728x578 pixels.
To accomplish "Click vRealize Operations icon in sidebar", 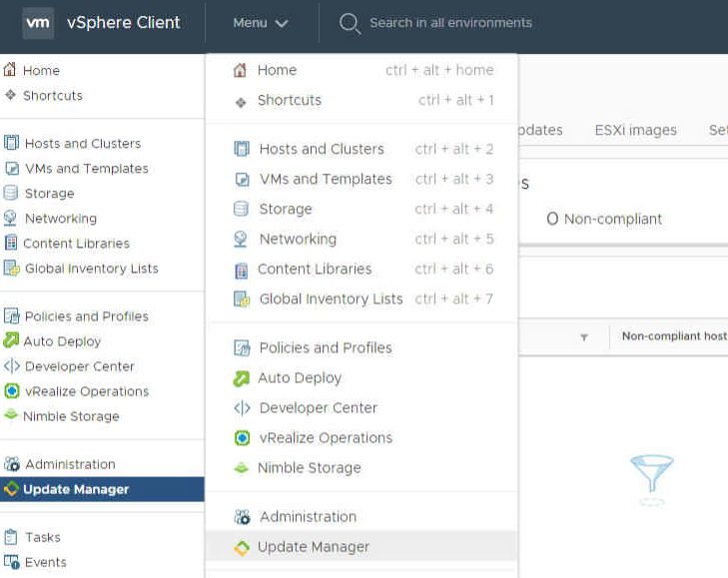I will click(12, 391).
